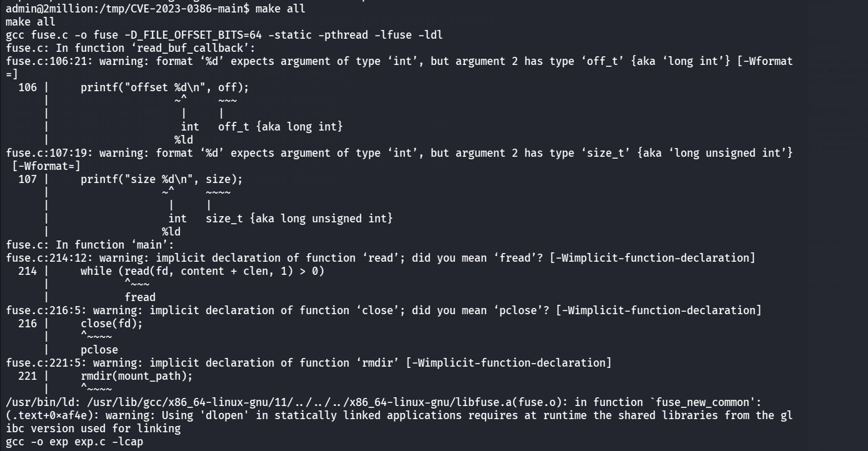
Task: Click the 'fread' suggestion under line 214
Action: [x=140, y=297]
